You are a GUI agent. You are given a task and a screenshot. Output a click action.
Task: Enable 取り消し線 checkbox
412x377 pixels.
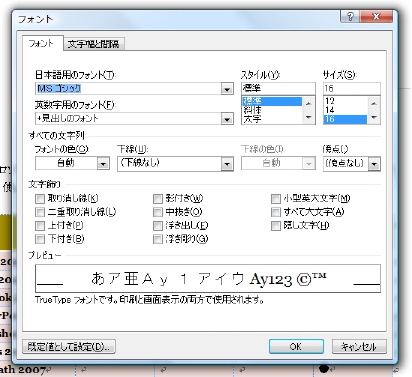[40, 199]
